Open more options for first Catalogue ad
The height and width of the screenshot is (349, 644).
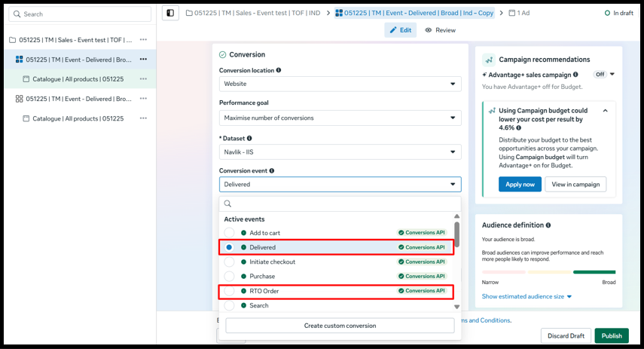(143, 78)
